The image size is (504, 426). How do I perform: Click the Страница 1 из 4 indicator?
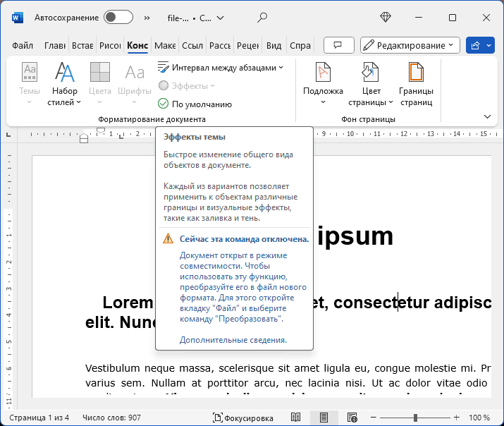39,418
